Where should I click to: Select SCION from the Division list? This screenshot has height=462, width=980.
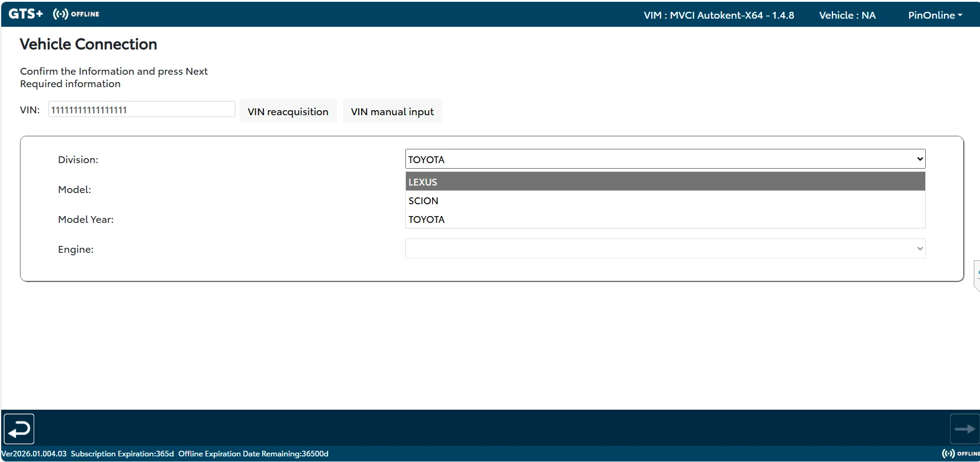tap(665, 200)
